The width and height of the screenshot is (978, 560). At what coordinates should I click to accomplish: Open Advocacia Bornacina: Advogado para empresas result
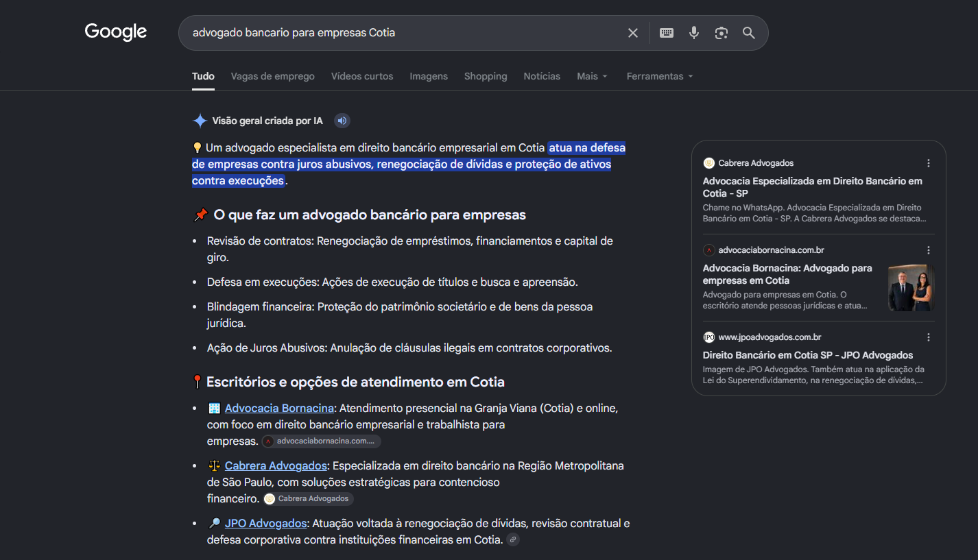[787, 274]
